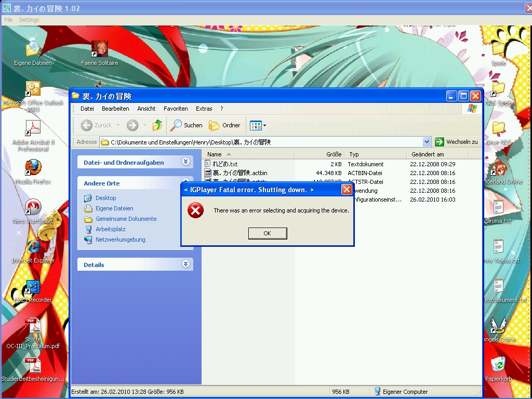Click OK in the IGPlayer error dialog

tap(268, 233)
